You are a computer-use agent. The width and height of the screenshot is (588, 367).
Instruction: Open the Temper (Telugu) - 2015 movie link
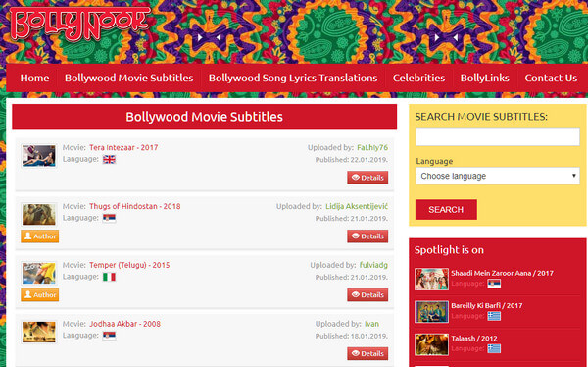coord(129,265)
